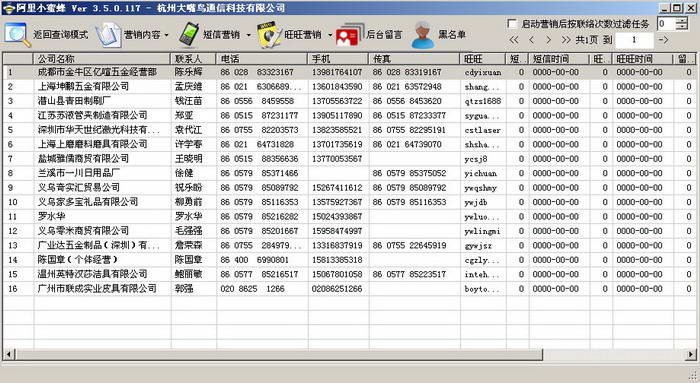The image size is (700, 383).
Task: Increase the contact count filter spinner
Action: coord(682,21)
